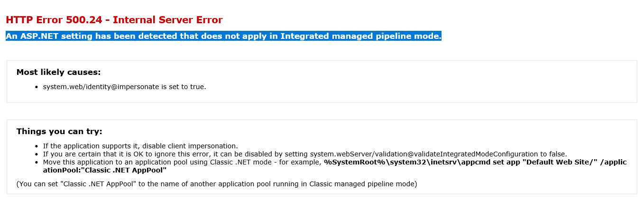Click the bullet before the impersonate cause

[x=37, y=87]
